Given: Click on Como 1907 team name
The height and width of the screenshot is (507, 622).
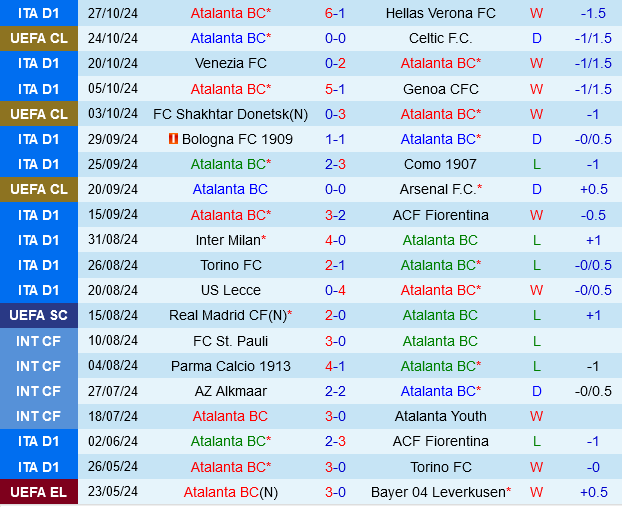Looking at the screenshot, I should [x=440, y=164].
